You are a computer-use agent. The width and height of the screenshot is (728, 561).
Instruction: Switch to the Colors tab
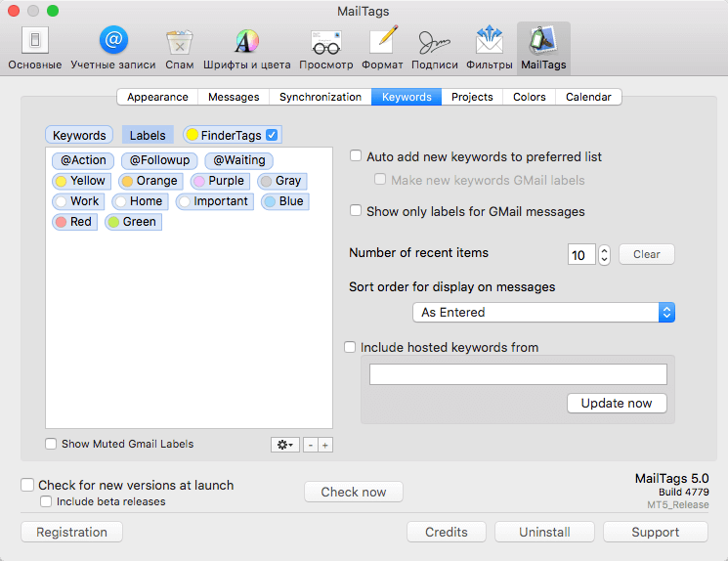click(529, 97)
